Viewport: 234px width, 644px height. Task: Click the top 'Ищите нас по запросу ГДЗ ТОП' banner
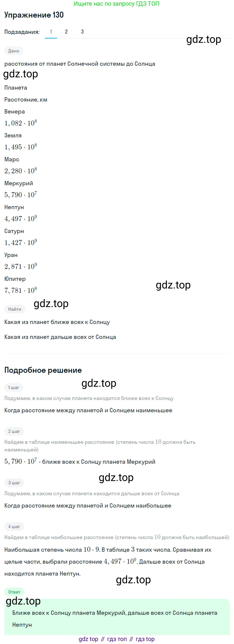(x=117, y=4)
